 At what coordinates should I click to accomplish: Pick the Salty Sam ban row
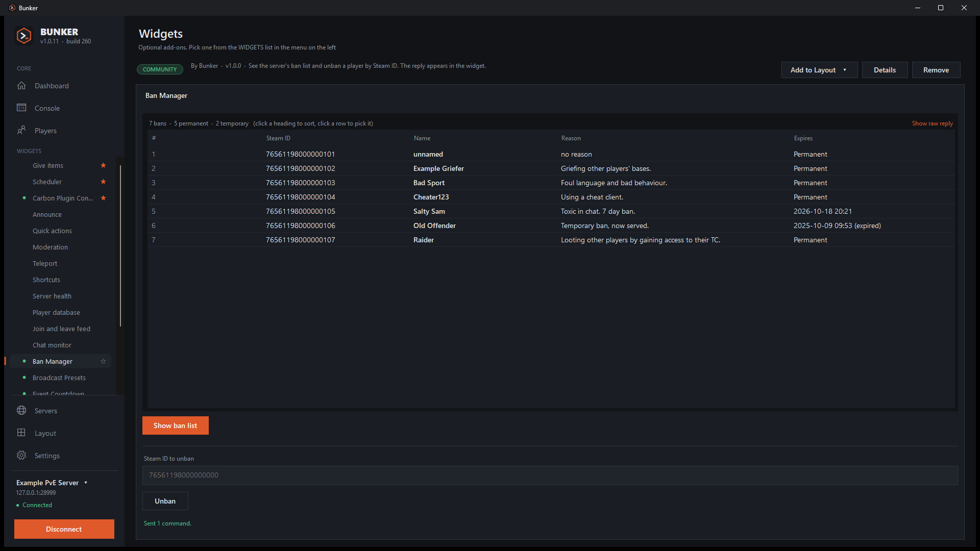[551, 211]
